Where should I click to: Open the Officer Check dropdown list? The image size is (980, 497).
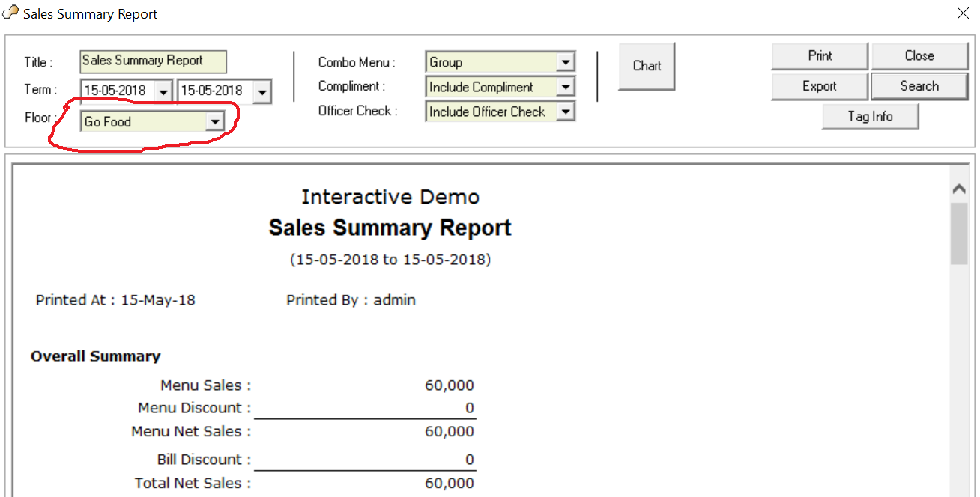coord(566,112)
